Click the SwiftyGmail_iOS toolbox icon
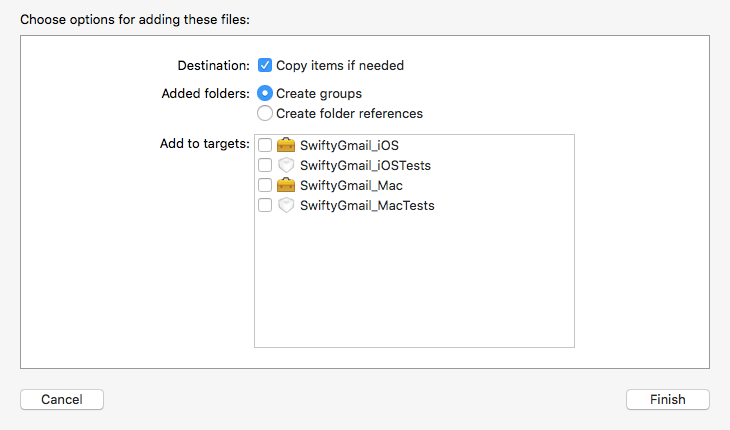Screen dimensions: 730x430 (286, 145)
